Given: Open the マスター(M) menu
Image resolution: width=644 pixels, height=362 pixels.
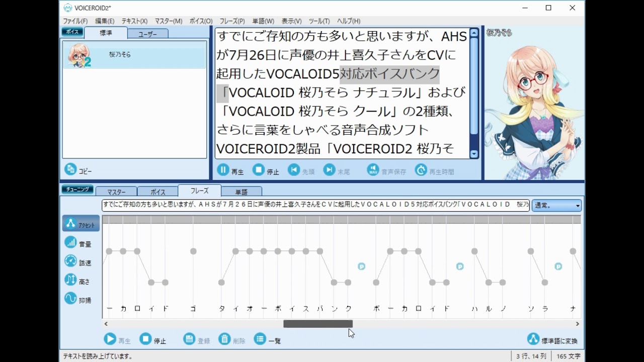Looking at the screenshot, I should tap(169, 21).
